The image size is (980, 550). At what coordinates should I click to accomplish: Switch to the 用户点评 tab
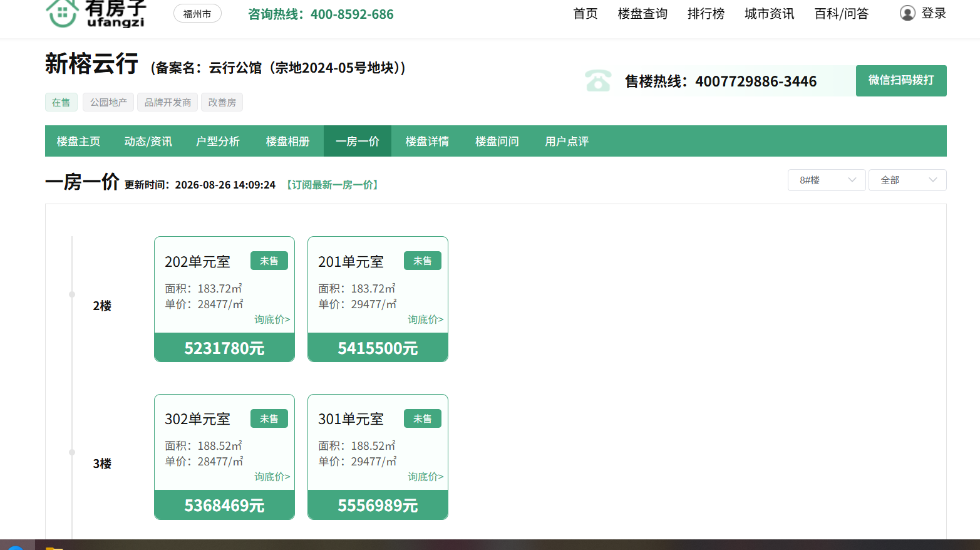(567, 141)
